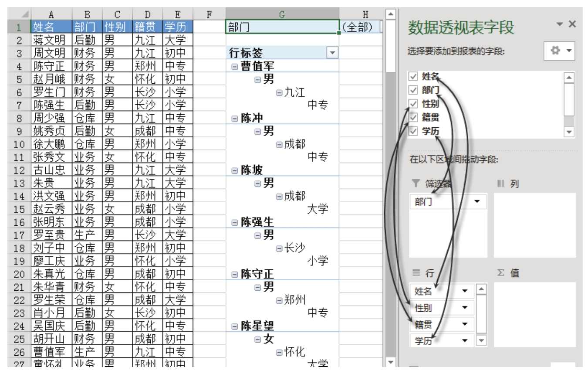This screenshot has width=588, height=374.
Task: Uncheck the 姓名 field checkbox
Action: [x=413, y=77]
